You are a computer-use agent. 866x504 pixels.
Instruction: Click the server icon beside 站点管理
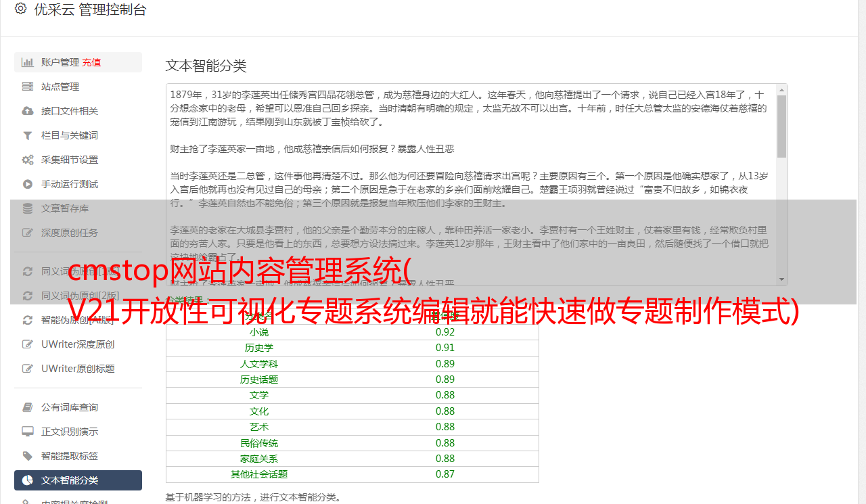tap(28, 87)
